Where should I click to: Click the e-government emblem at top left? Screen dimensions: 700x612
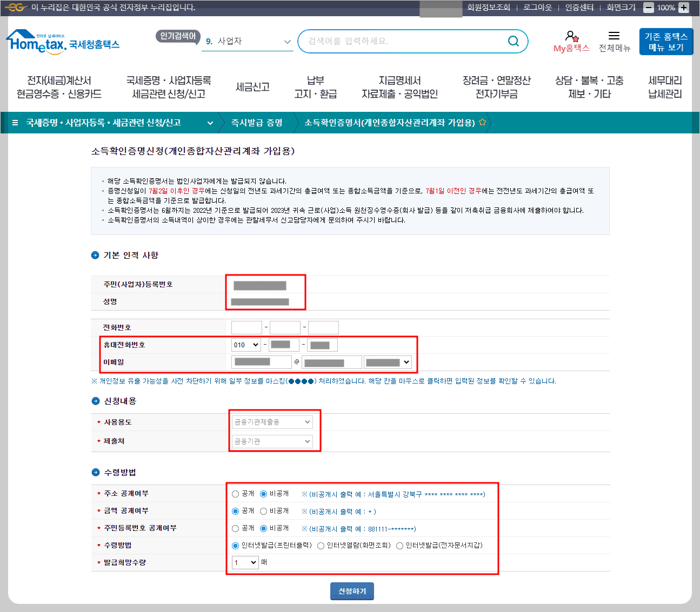click(x=14, y=8)
